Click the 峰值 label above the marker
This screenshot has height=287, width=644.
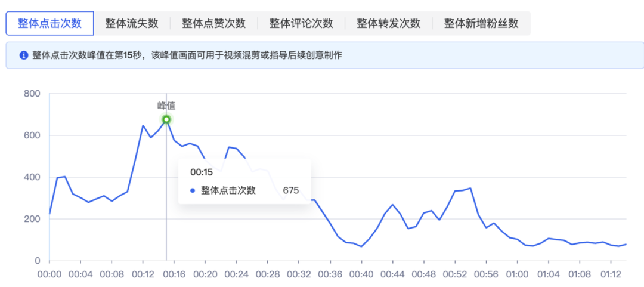(x=166, y=106)
